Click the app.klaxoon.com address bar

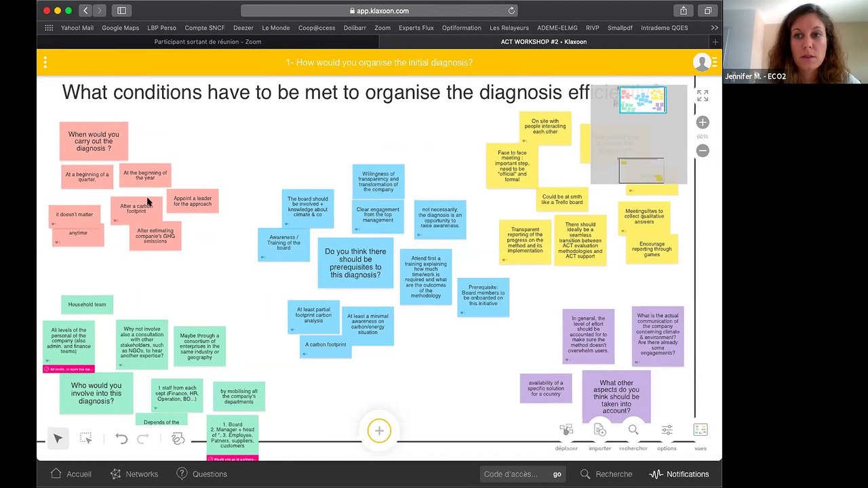coord(379,11)
